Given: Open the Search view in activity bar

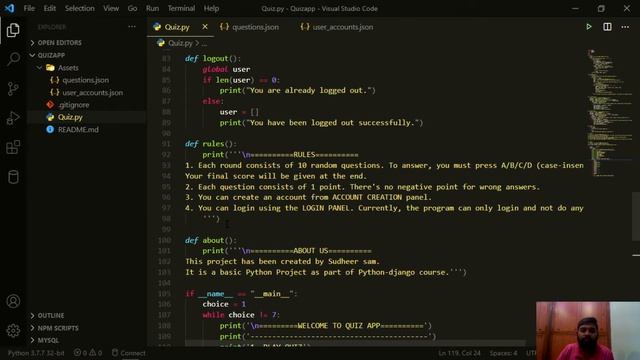Looking at the screenshot, I should [x=13, y=59].
